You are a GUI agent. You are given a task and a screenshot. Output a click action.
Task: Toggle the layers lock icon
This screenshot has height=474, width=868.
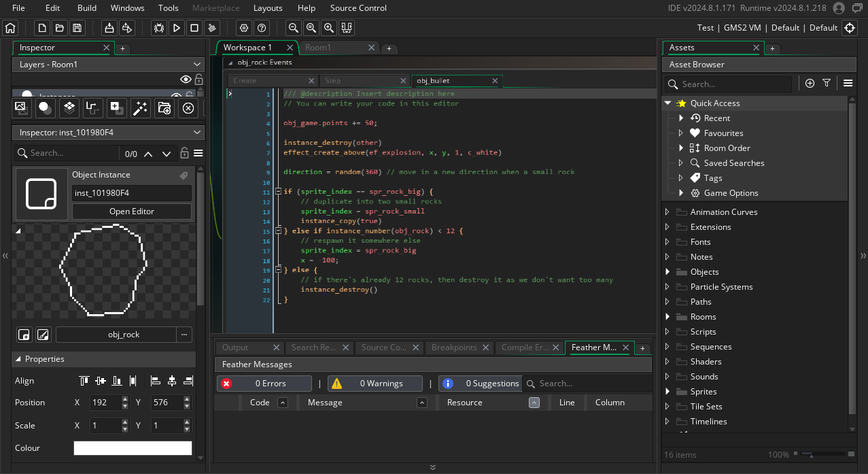coord(198,80)
